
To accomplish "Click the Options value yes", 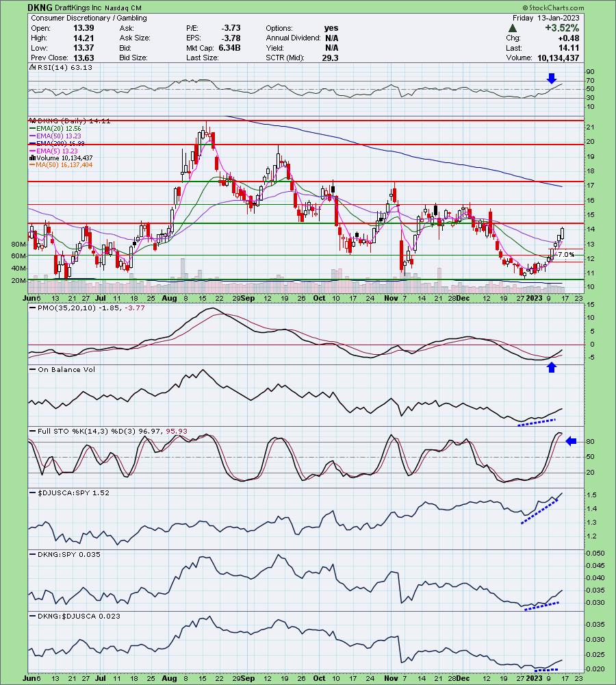I will pos(331,28).
